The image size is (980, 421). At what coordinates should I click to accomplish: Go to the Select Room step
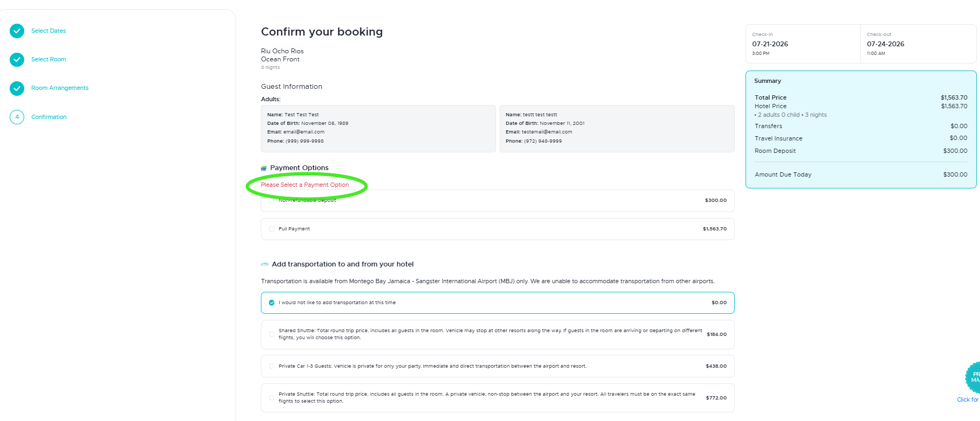[x=48, y=59]
